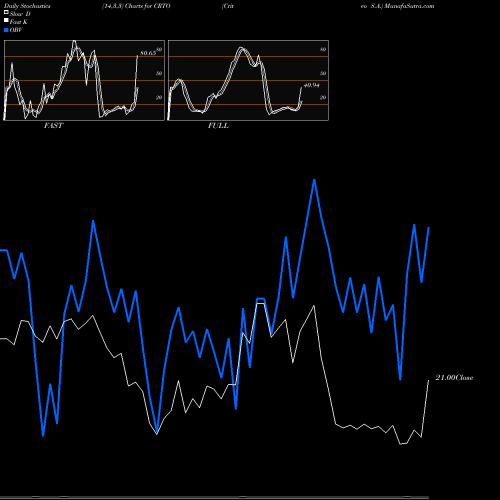Click the 'Slow D' legend text
The height and width of the screenshot is (500, 500).
20,14
